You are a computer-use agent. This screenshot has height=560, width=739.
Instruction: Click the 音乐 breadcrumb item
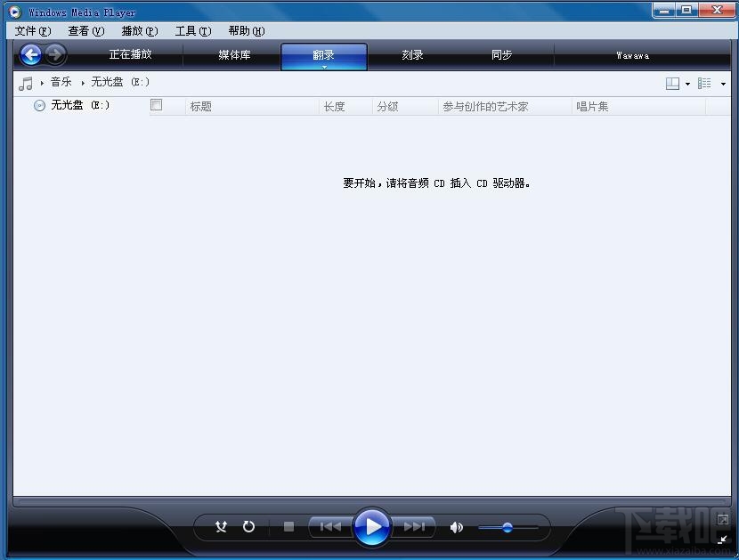61,82
